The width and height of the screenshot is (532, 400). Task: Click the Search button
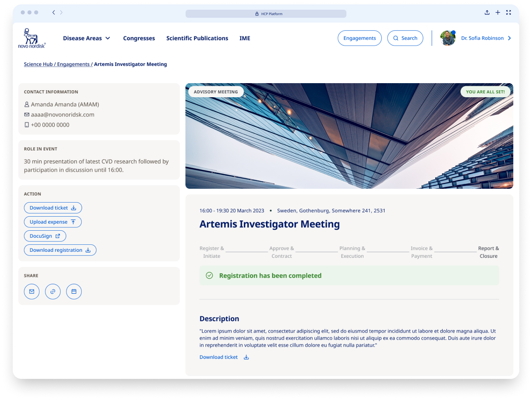(x=405, y=38)
